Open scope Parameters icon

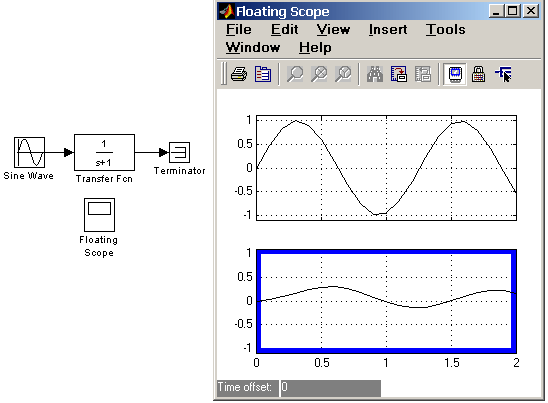pos(263,74)
